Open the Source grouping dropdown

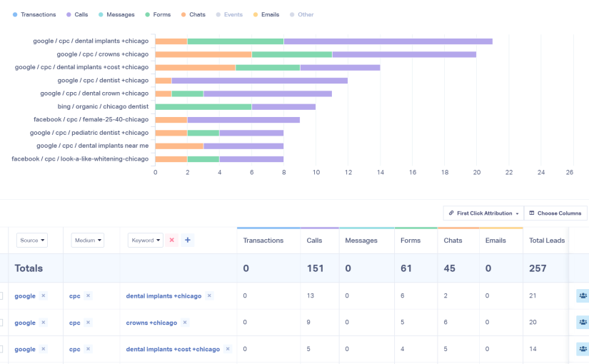click(x=32, y=241)
